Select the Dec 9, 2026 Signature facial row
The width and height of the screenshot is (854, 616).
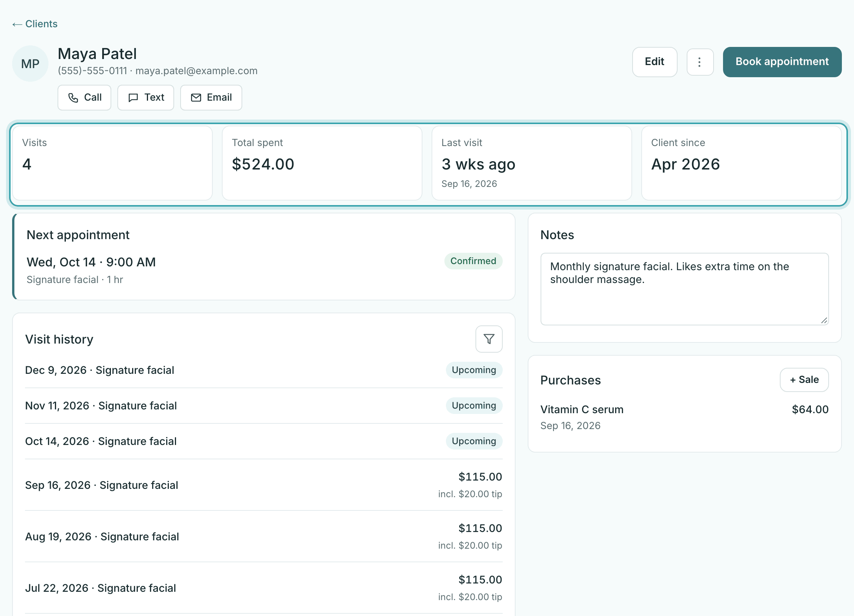(263, 370)
